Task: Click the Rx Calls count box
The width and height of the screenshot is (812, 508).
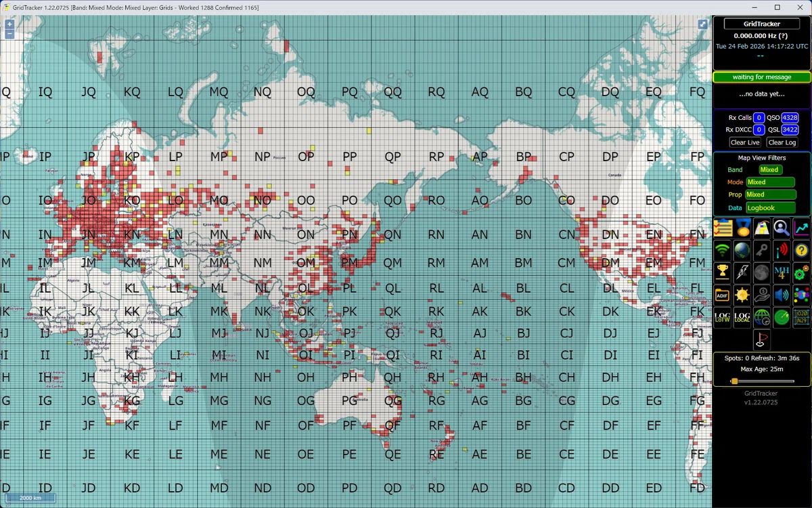Action: click(759, 118)
